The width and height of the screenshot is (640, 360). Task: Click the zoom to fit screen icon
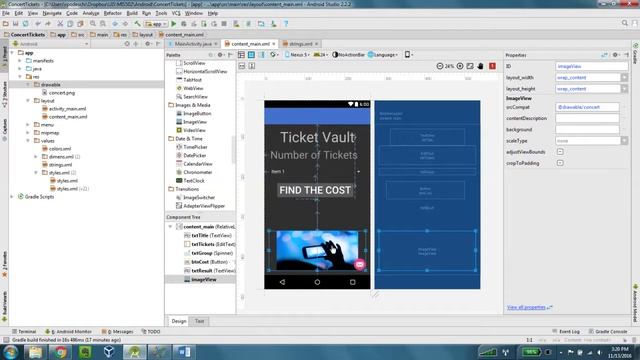click(470, 66)
